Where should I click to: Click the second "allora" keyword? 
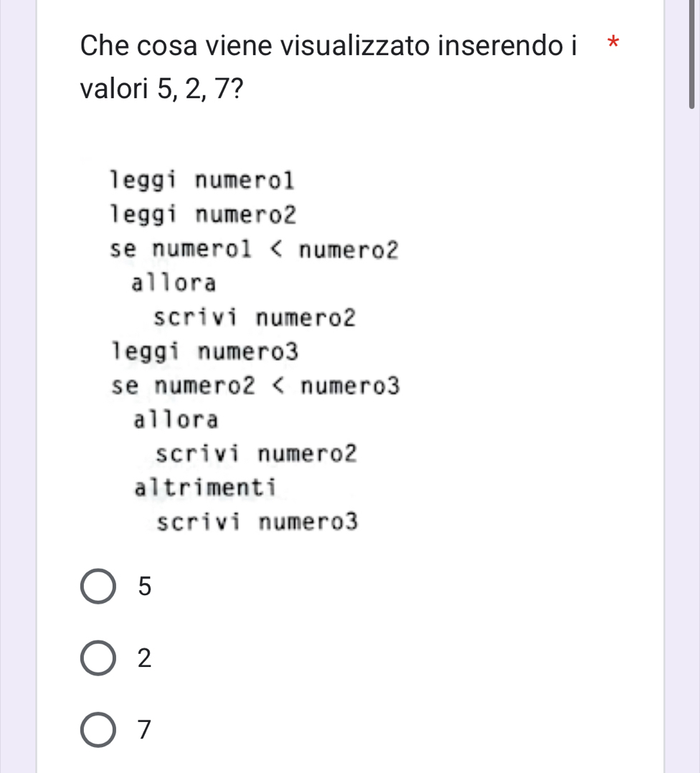tap(175, 419)
